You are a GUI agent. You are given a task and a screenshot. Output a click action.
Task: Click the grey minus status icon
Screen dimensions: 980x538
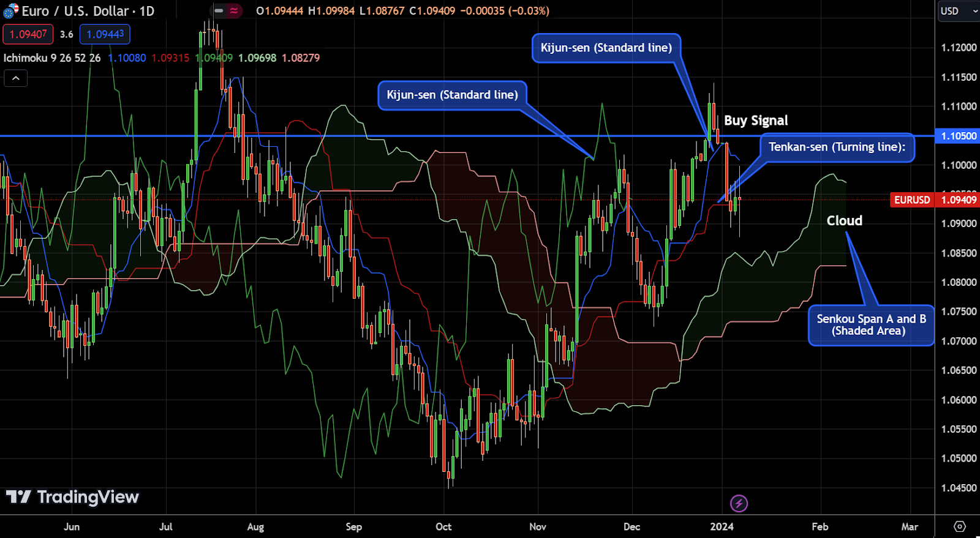click(x=219, y=10)
